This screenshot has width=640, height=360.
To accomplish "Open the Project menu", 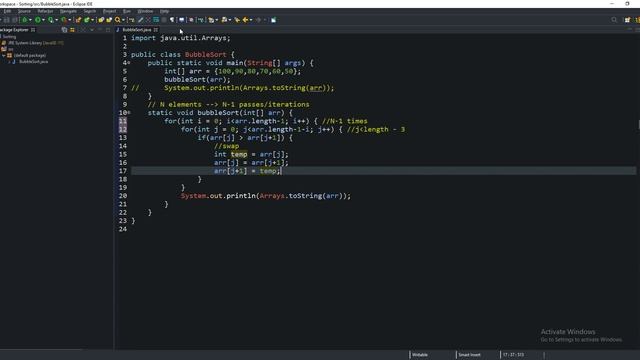I will click(x=109, y=11).
